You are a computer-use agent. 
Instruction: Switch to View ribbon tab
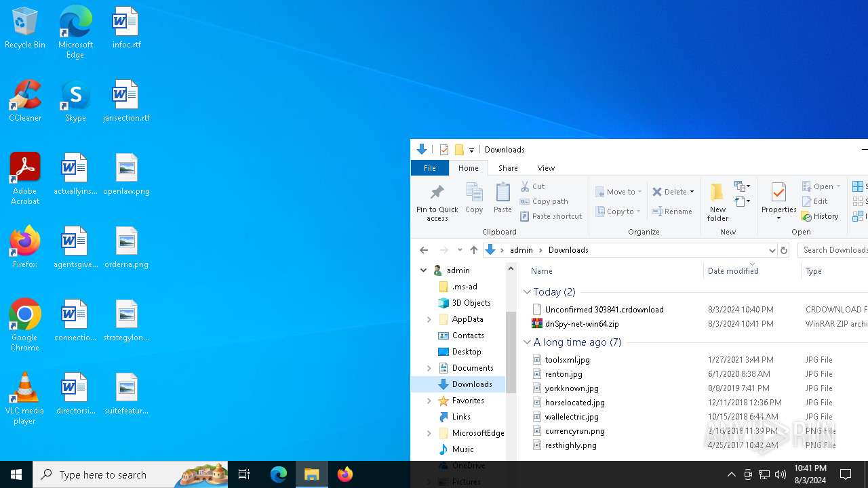pos(546,168)
